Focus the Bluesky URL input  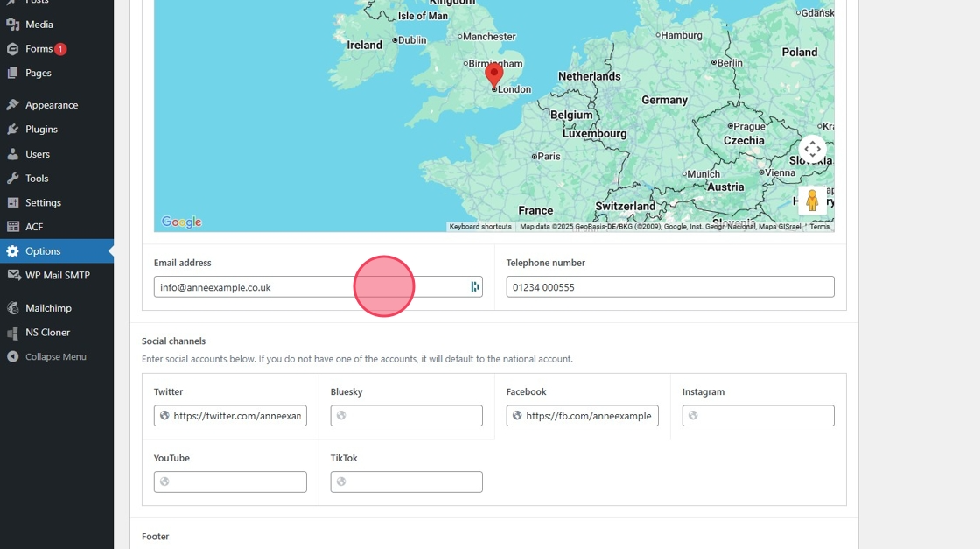(x=412, y=416)
